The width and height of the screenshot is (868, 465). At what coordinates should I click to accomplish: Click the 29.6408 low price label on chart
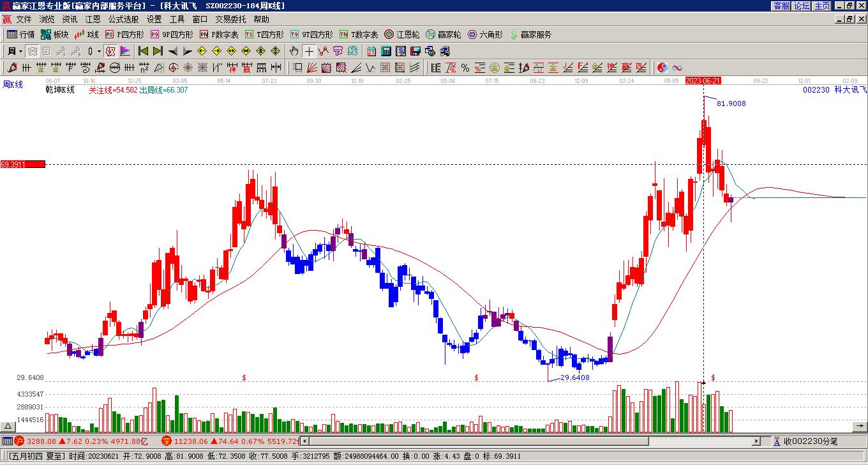pos(574,377)
